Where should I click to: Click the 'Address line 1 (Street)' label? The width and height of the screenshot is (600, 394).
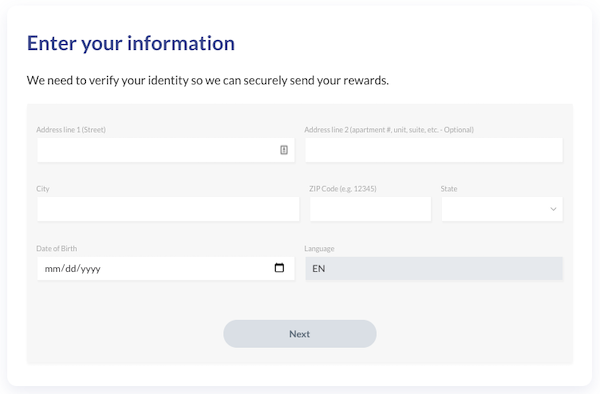tap(71, 130)
